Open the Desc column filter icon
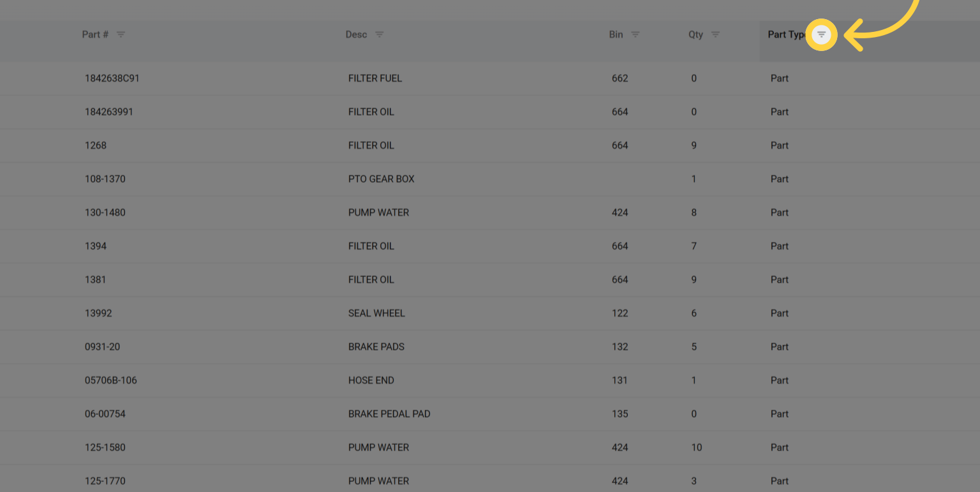980x492 pixels. click(379, 34)
